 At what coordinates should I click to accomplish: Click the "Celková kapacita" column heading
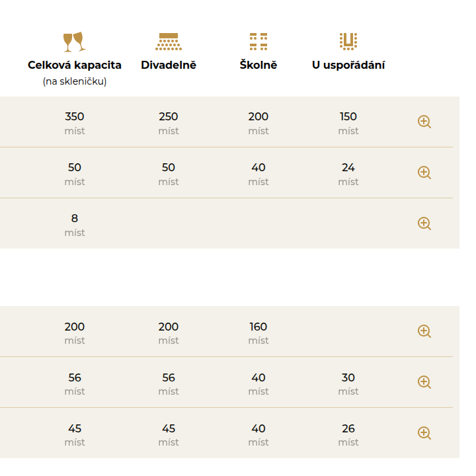75,65
